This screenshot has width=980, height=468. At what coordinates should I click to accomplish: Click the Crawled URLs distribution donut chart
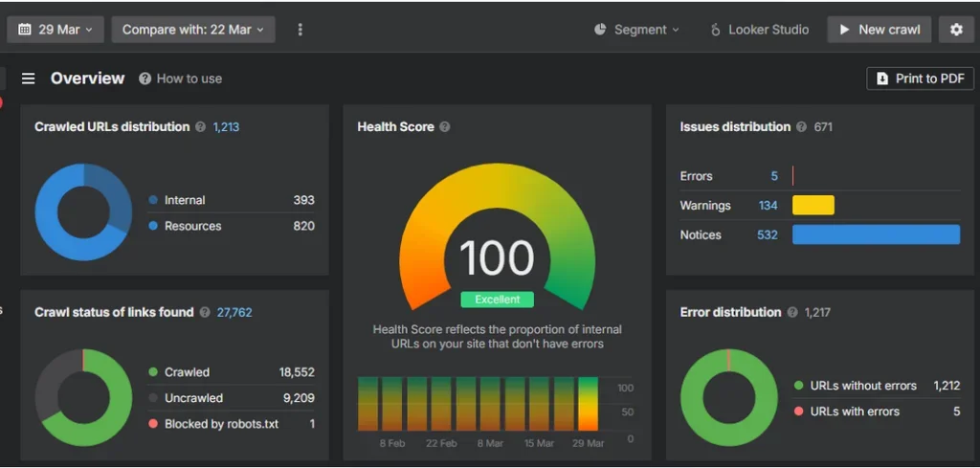coord(83,212)
